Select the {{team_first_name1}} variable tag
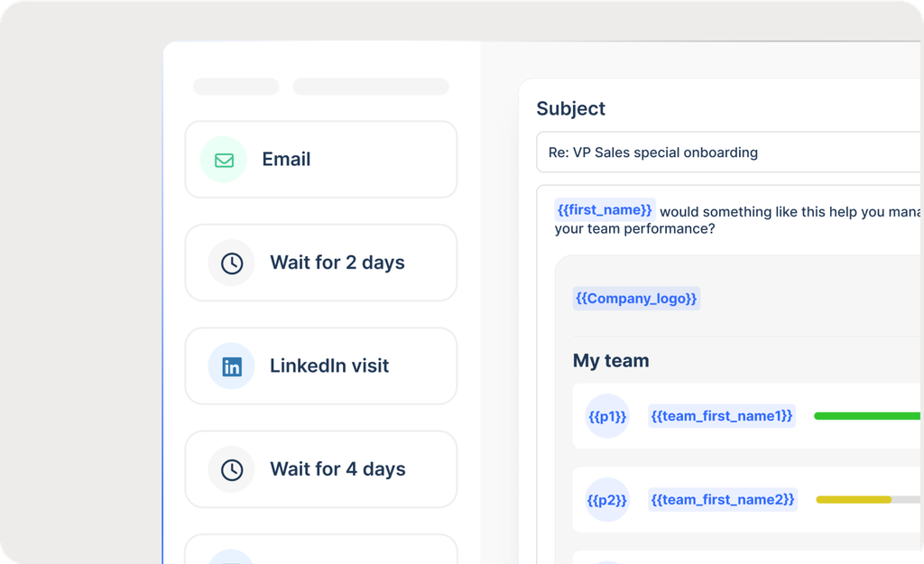The image size is (924, 564). click(722, 416)
